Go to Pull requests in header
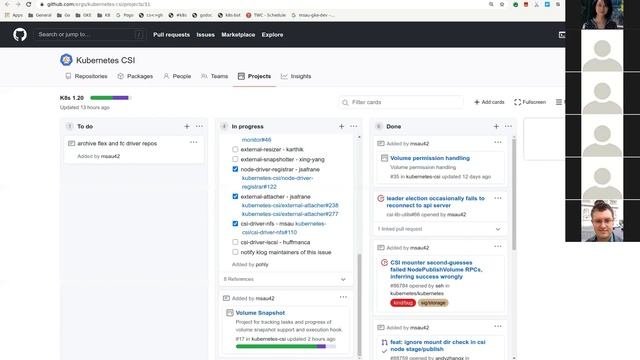 171,35
